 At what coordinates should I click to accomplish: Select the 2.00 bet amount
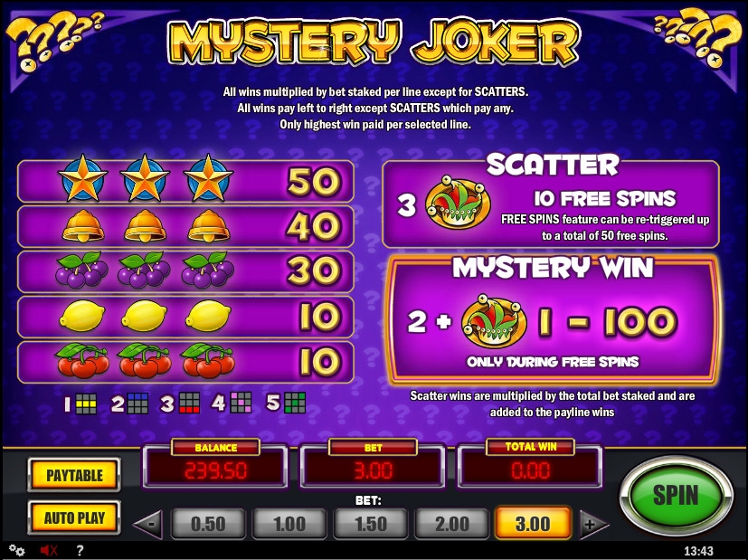pyautogui.click(x=452, y=524)
